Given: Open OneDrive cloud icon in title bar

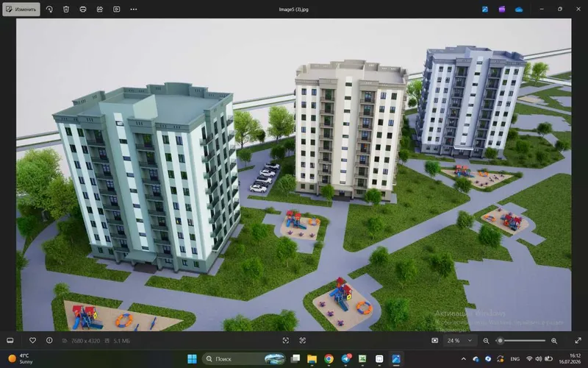Looking at the screenshot, I should pyautogui.click(x=519, y=9).
